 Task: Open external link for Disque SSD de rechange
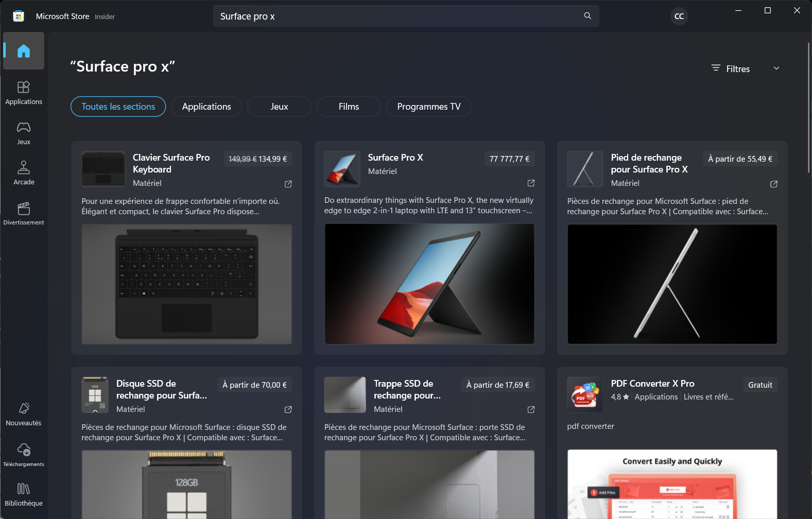(x=288, y=409)
